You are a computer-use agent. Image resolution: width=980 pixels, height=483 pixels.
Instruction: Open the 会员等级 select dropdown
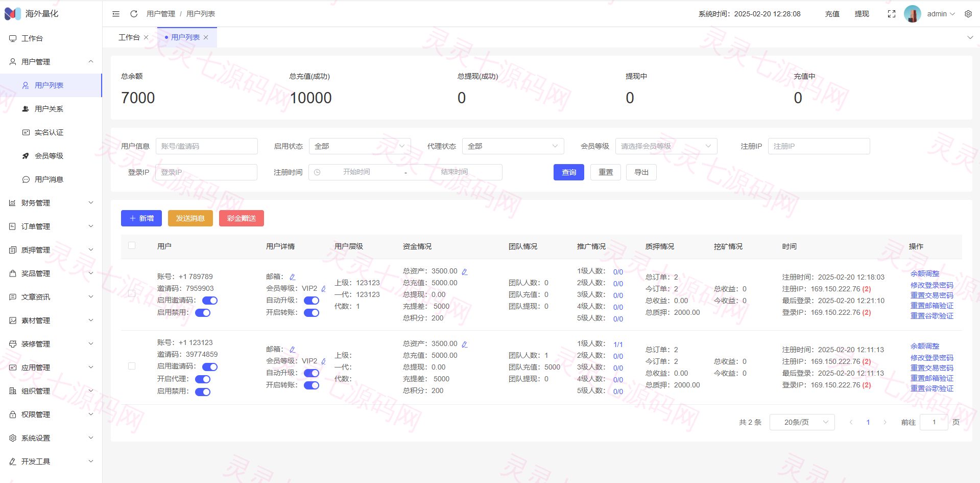[666, 146]
